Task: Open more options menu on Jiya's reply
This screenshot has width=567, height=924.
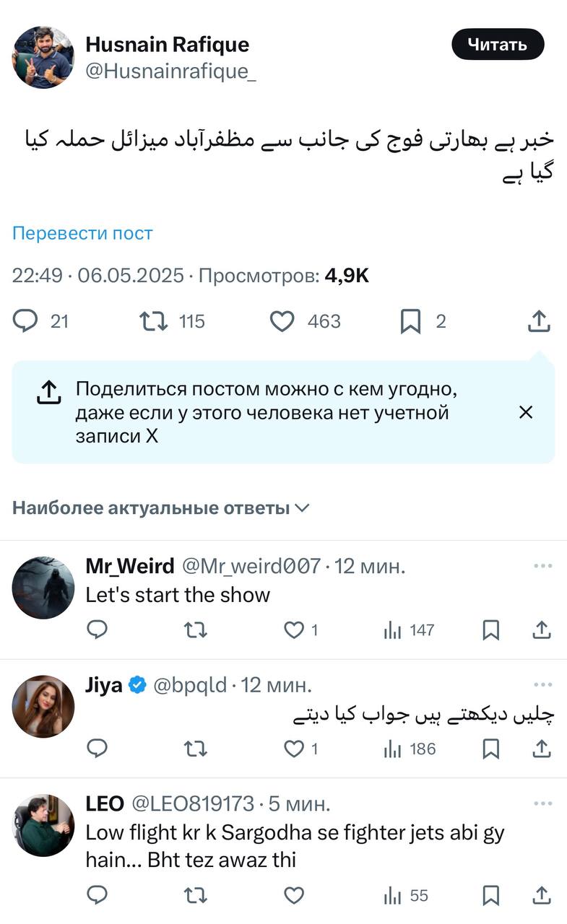Action: (x=542, y=684)
